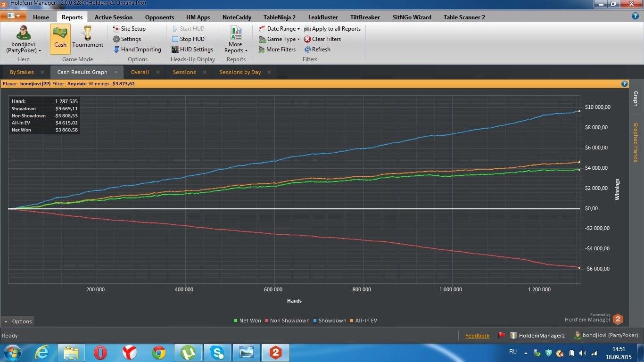Expand the Game Type filter dropdown
The height and width of the screenshot is (362, 644).
pyautogui.click(x=280, y=39)
